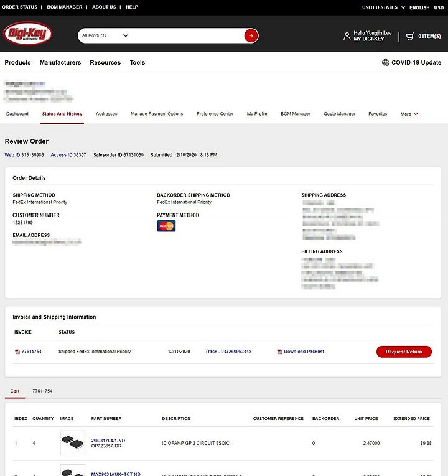Click the shipped date 12/11/2020
Screen dimensions: 448x476
[179, 352]
